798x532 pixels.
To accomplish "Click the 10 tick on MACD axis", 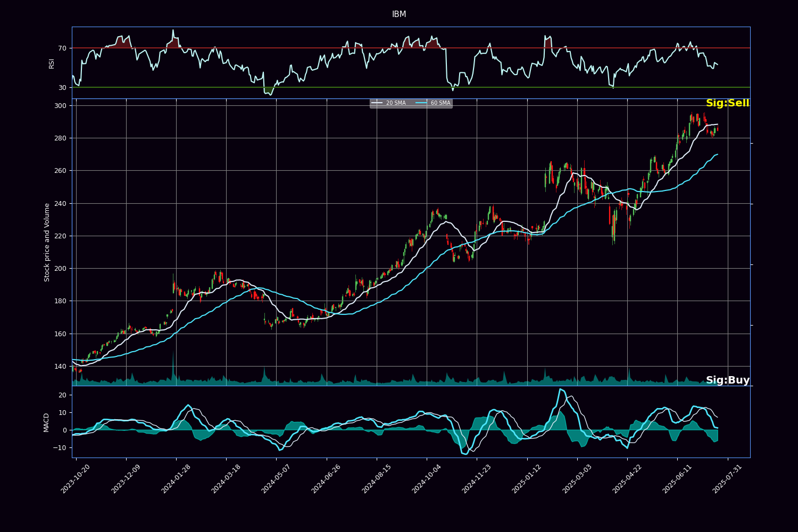I will [x=62, y=413].
